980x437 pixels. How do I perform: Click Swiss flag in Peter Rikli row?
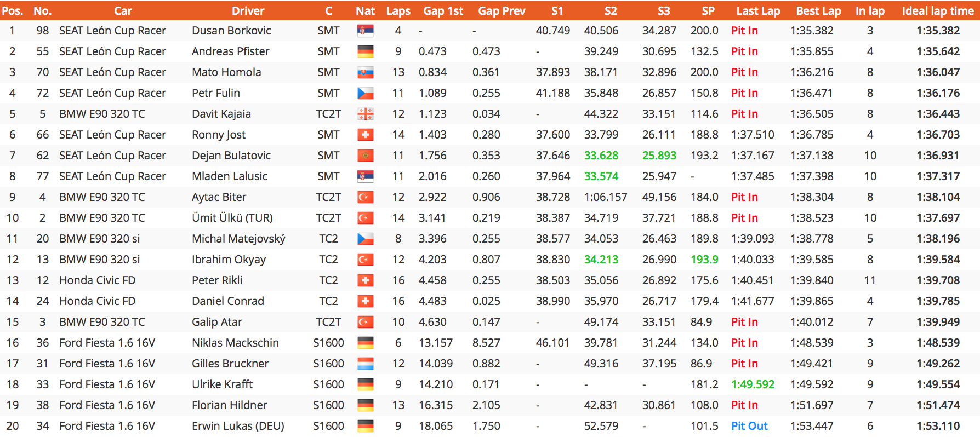(x=365, y=280)
